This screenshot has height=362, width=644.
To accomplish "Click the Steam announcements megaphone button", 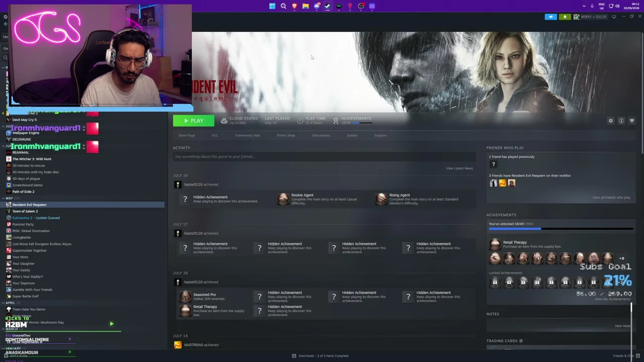I will coord(551,17).
